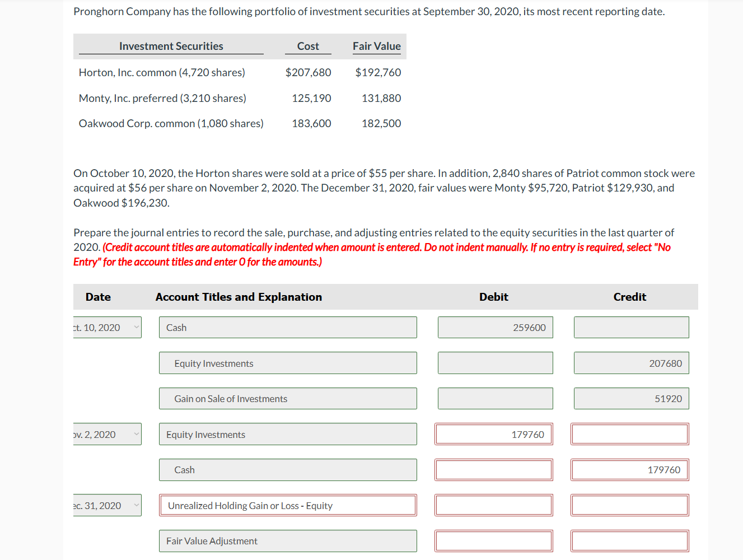This screenshot has width=743, height=560.
Task: Click the Equity Investments credit-line account field for Oct. 10
Action: coord(288,363)
